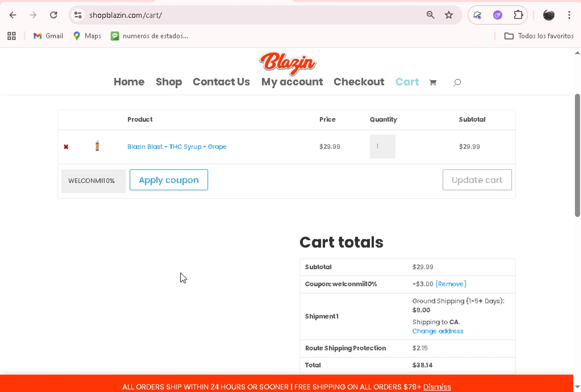This screenshot has height=392, width=581.
Task: Open the Contact Us page
Action: click(221, 82)
